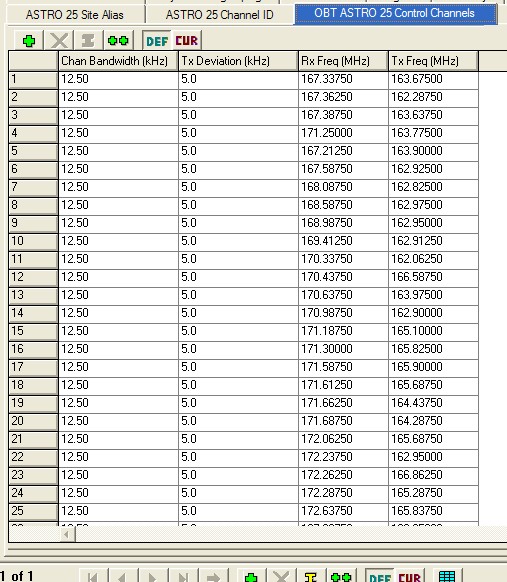The width and height of the screenshot is (507, 582).
Task: Go to first record navigation icon
Action: (x=93, y=577)
